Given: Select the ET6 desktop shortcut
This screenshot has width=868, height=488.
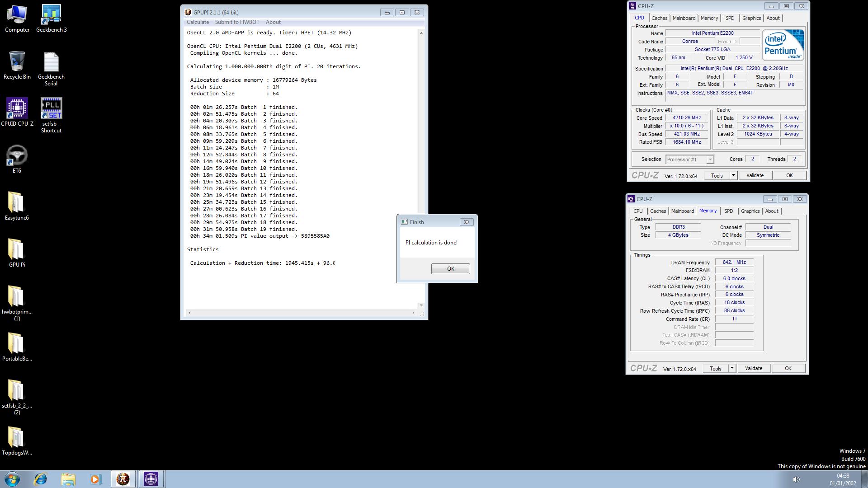Looking at the screenshot, I should (x=17, y=159).
